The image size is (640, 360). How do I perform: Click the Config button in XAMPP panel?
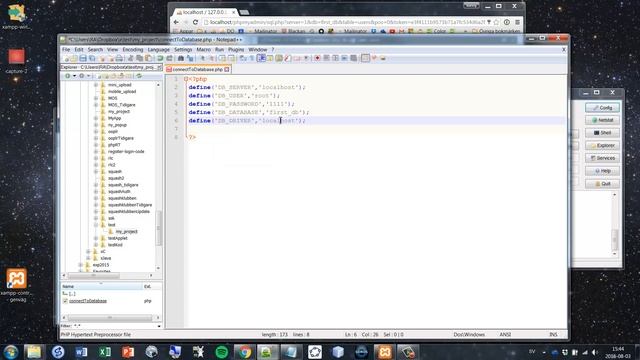[x=602, y=108]
